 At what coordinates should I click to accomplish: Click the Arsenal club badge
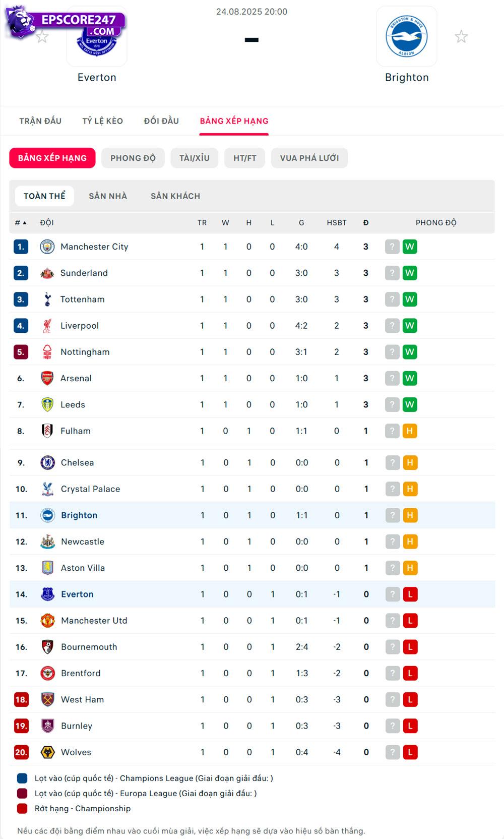pyautogui.click(x=47, y=378)
